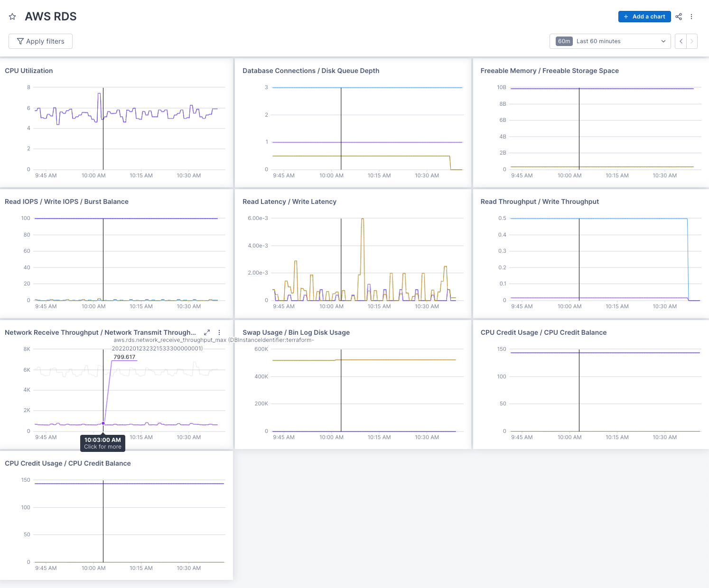
Task: Click the plus icon inside Add a chart
Action: click(625, 16)
